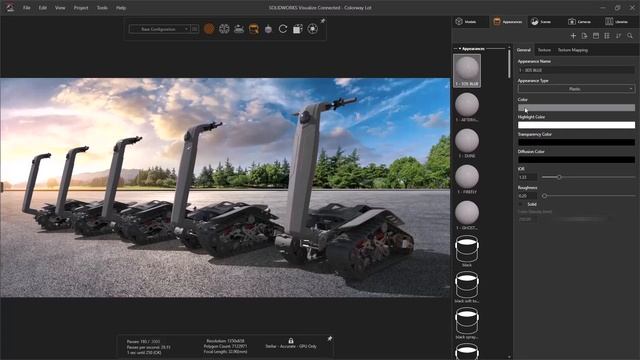This screenshot has height=360, width=640.
Task: Click the circular refresh arrow icon
Action: (x=283, y=29)
